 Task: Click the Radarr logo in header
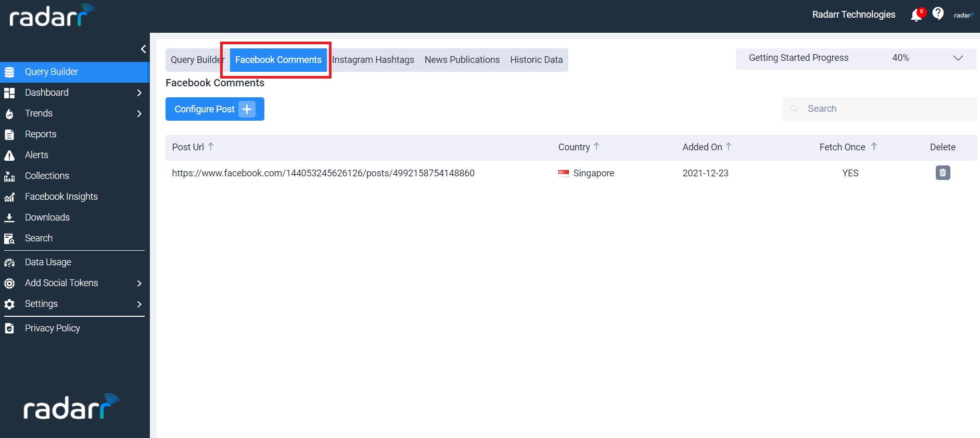point(52,16)
